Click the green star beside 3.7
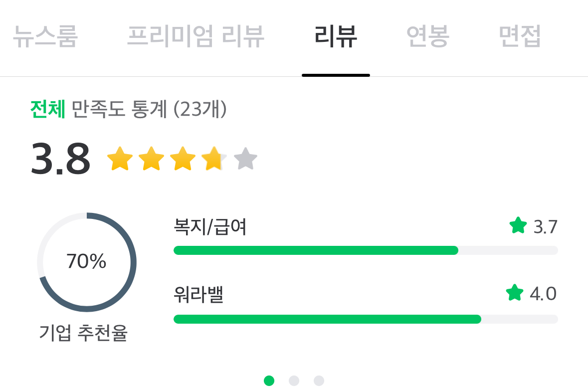The image size is (588, 387). [518, 226]
